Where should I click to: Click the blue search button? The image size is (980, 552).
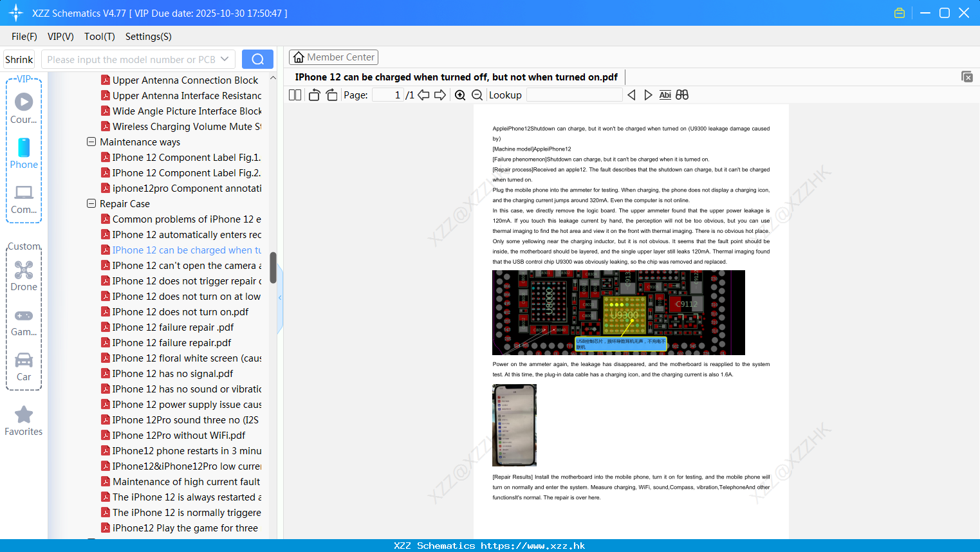click(257, 59)
